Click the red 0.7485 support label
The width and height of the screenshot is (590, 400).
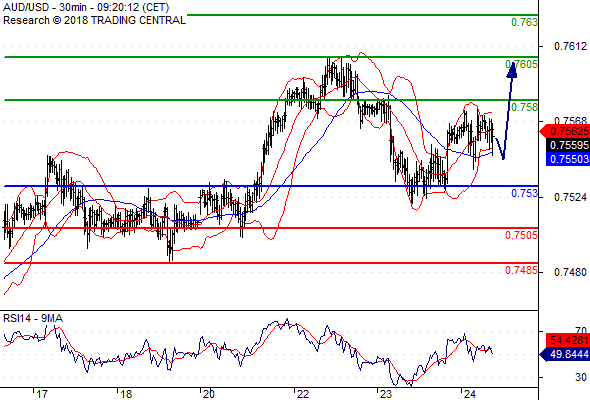pos(522,271)
